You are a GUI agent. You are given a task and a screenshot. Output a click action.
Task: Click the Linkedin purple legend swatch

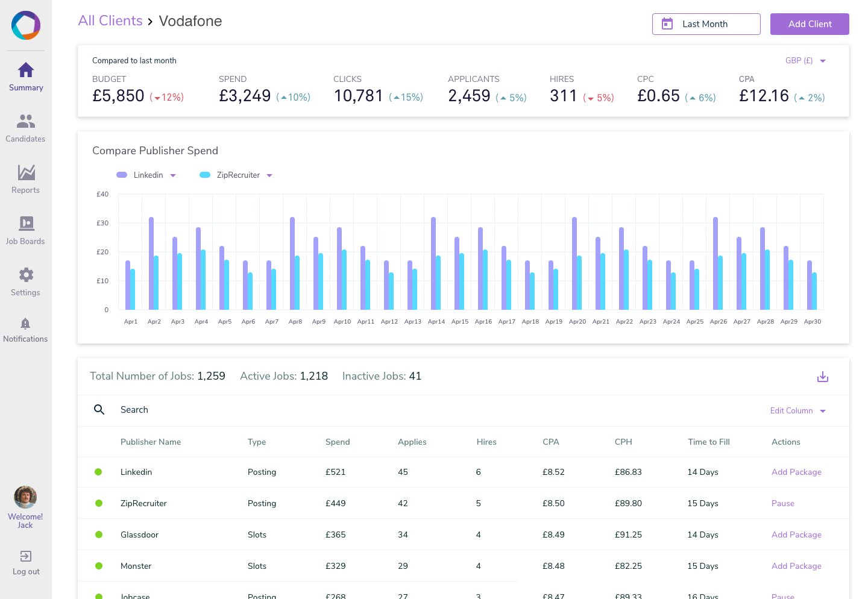click(x=122, y=175)
